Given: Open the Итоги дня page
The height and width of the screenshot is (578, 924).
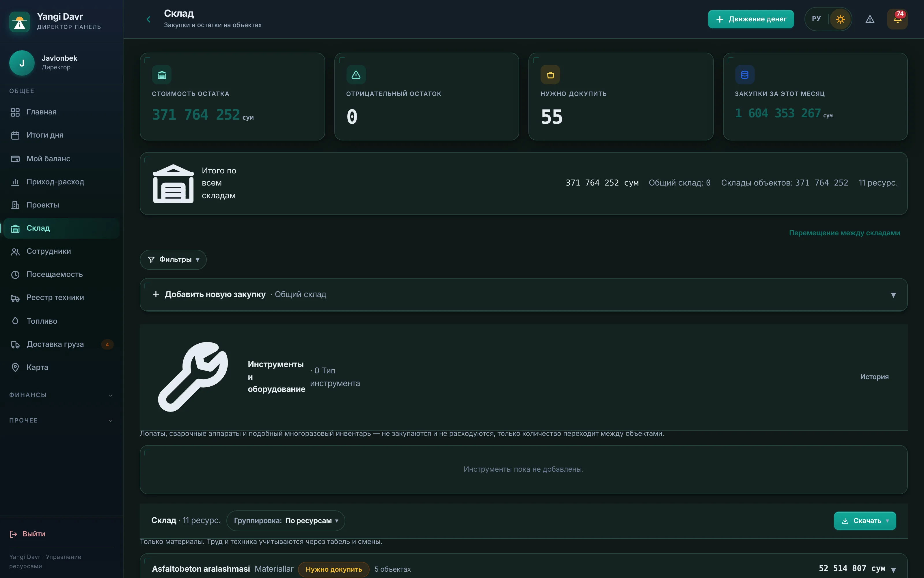Looking at the screenshot, I should [61, 135].
